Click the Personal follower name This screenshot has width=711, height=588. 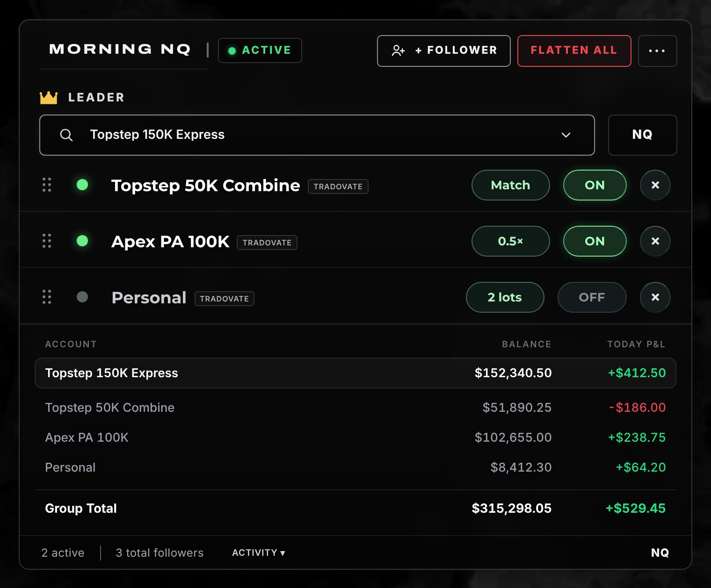click(x=149, y=298)
